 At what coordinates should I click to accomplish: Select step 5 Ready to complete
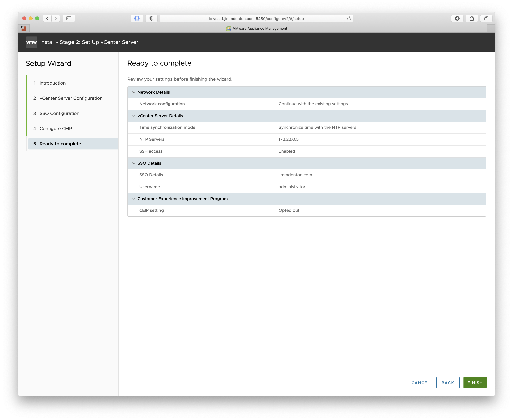click(73, 144)
